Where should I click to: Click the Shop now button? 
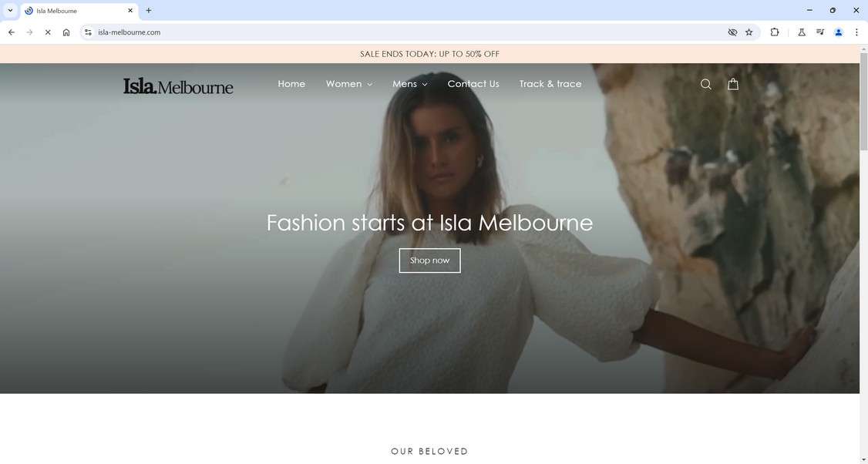tap(429, 261)
